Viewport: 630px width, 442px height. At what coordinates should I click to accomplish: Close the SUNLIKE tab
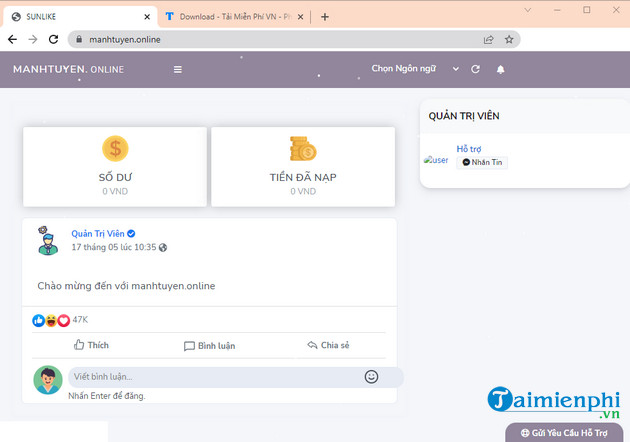coord(147,17)
